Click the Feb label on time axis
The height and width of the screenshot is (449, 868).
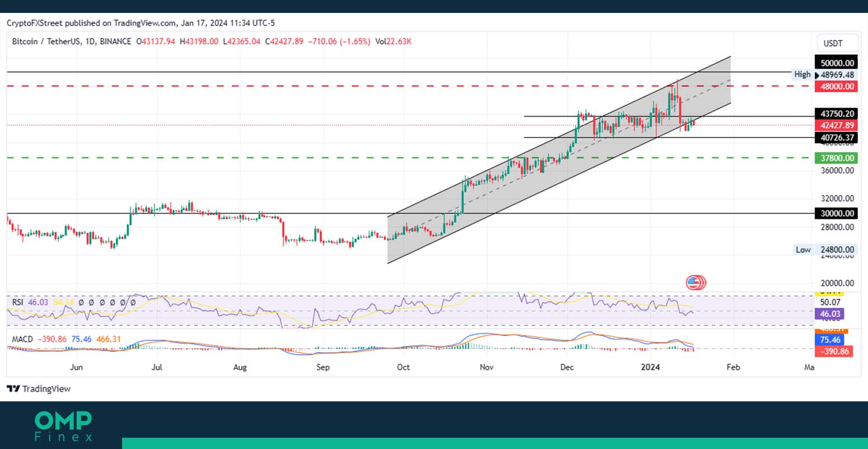click(x=733, y=367)
